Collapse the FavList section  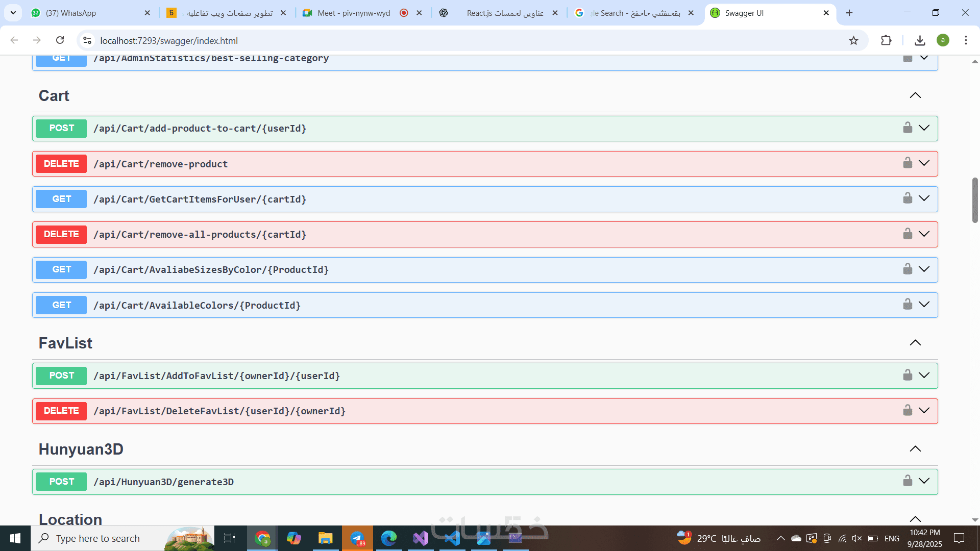point(915,343)
